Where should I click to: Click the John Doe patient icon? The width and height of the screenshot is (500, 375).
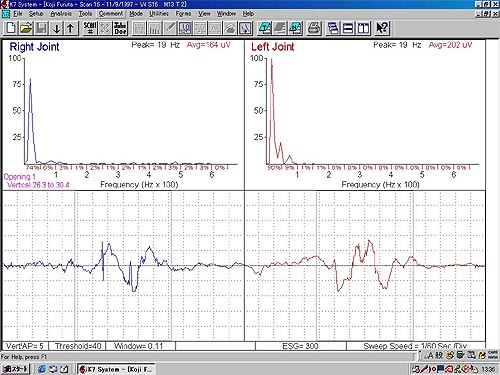(120, 28)
